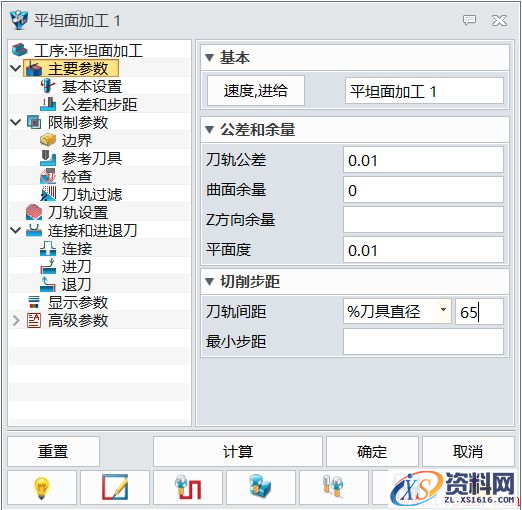Select 连接和进退刀 node

coord(92,230)
